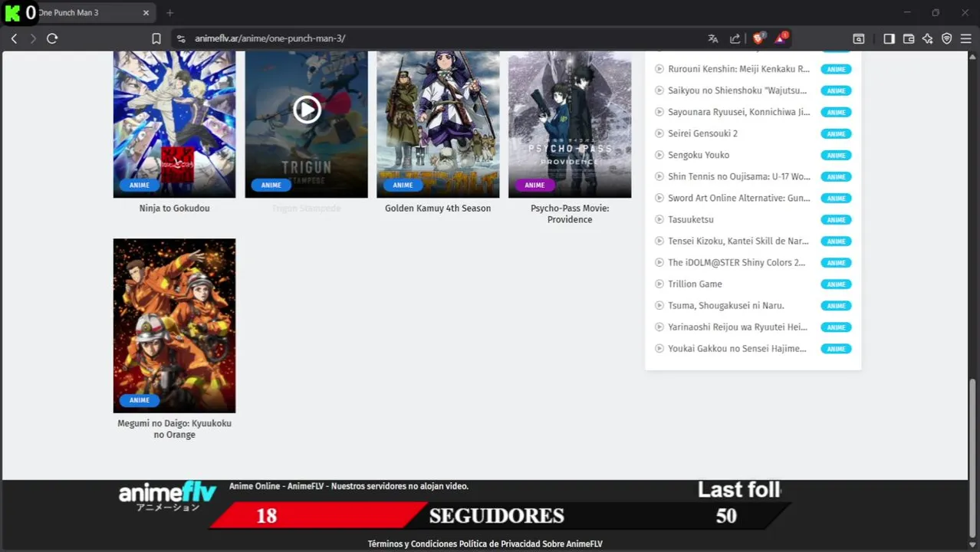The width and height of the screenshot is (980, 552).
Task: Click Psycho-Pass Movie: Providence title link
Action: coord(570,214)
